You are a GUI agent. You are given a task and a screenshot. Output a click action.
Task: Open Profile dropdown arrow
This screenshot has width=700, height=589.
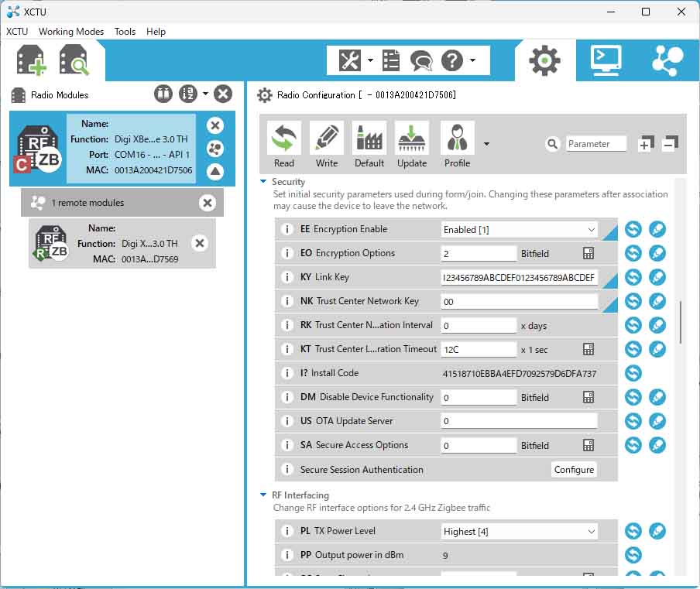486,144
